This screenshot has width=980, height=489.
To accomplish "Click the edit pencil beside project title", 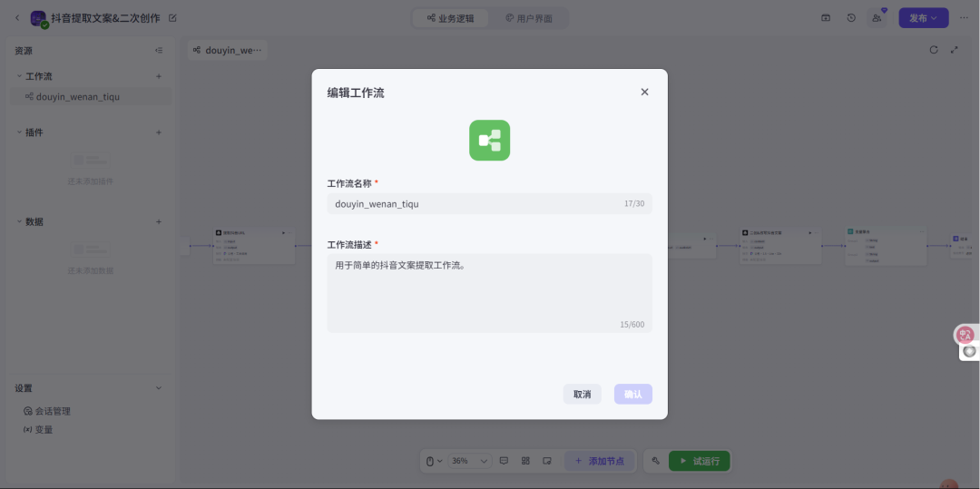I will click(172, 18).
